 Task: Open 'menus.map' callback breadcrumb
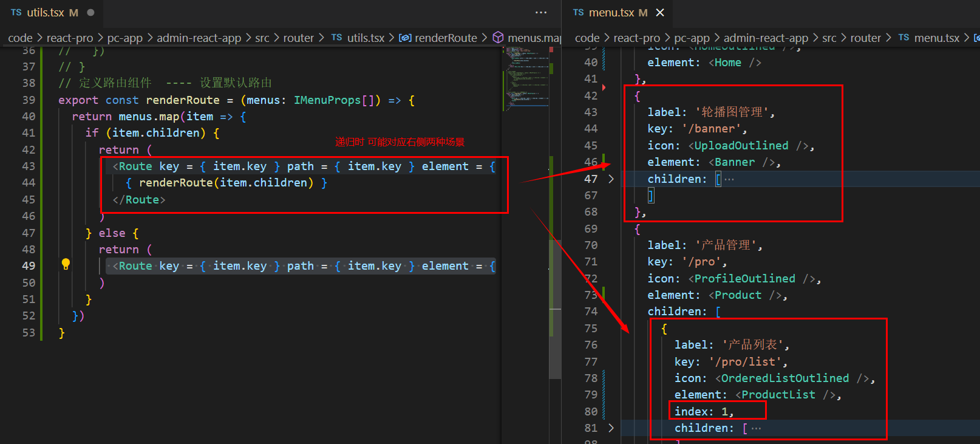coord(527,38)
